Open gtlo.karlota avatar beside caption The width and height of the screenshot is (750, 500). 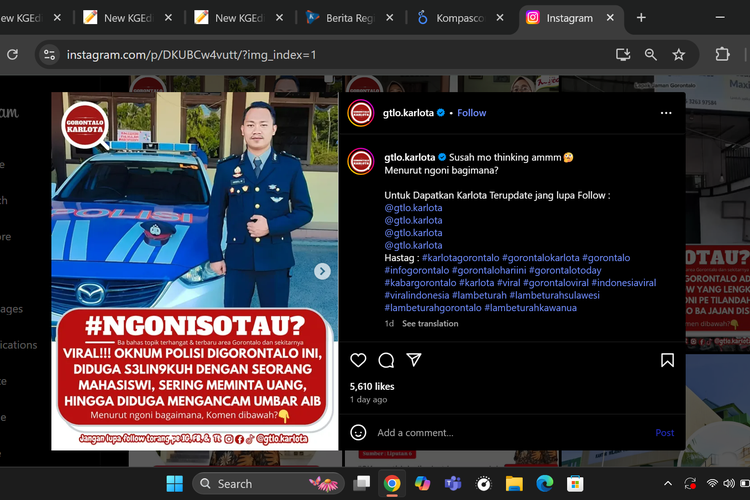(x=361, y=161)
